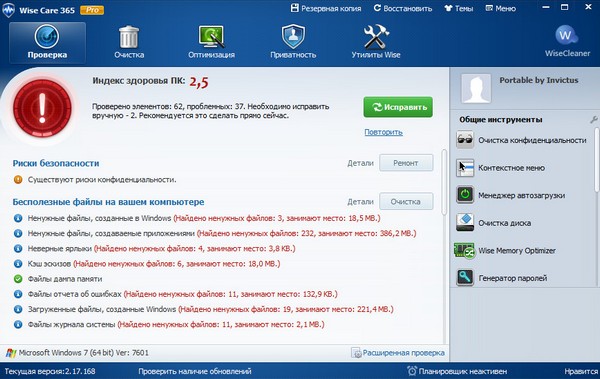This screenshot has width=600, height=379.
Task: Click Проверить наличие обновлений link
Action: [x=195, y=371]
